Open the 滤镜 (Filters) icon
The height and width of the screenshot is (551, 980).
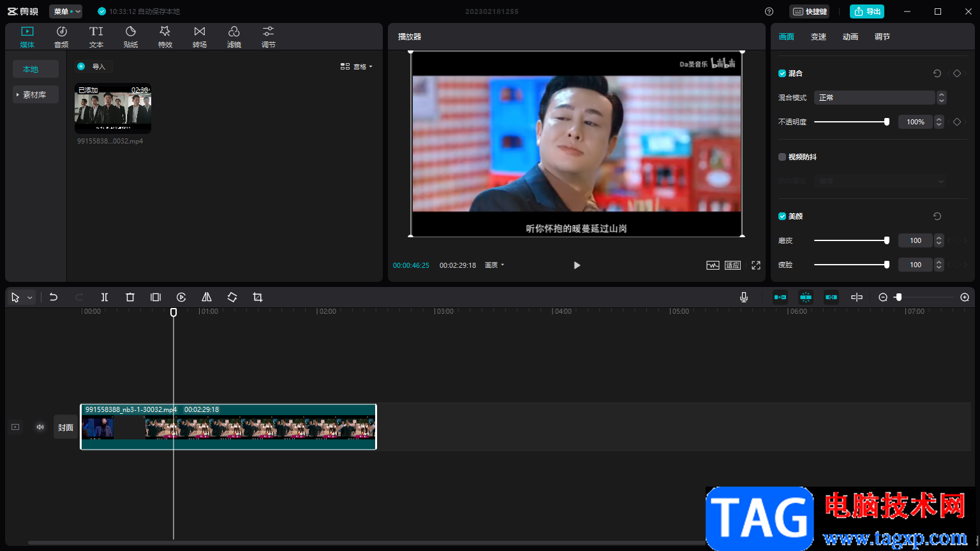point(234,37)
